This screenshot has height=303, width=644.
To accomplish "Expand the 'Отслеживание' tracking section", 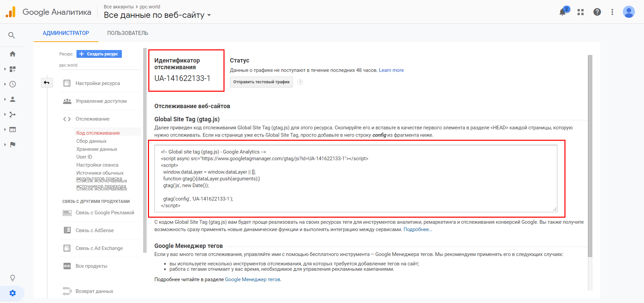I will (x=92, y=119).
